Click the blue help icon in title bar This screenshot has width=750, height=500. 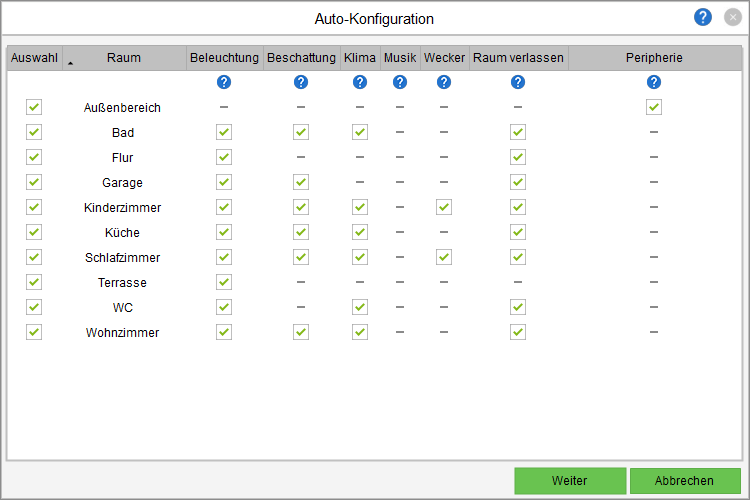pos(703,17)
